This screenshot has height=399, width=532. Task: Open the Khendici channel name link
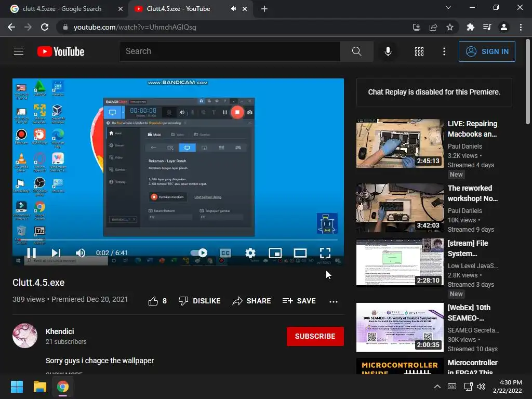(60, 331)
